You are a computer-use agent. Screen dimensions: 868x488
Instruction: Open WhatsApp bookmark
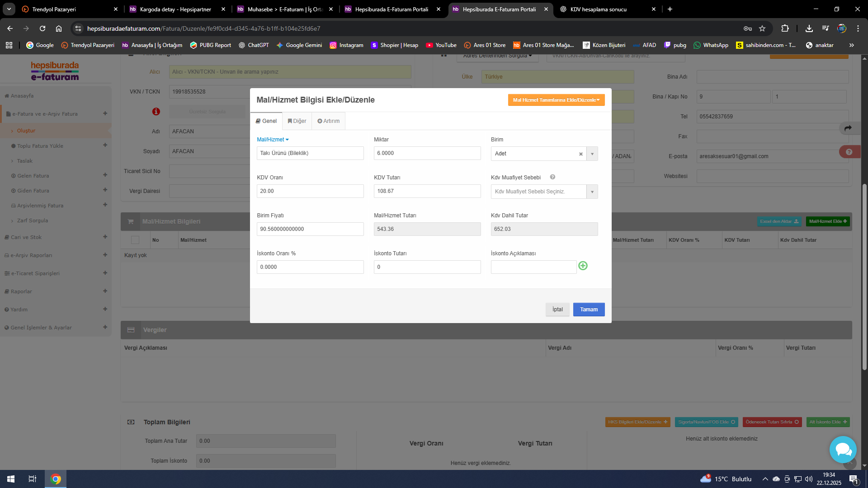click(711, 45)
